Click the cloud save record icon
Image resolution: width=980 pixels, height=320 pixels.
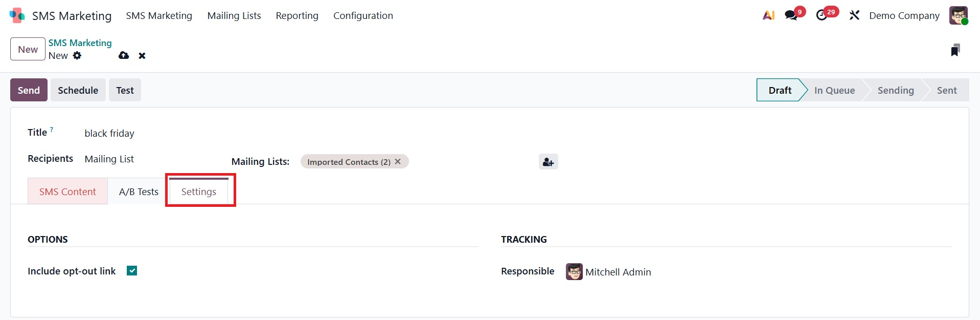124,55
